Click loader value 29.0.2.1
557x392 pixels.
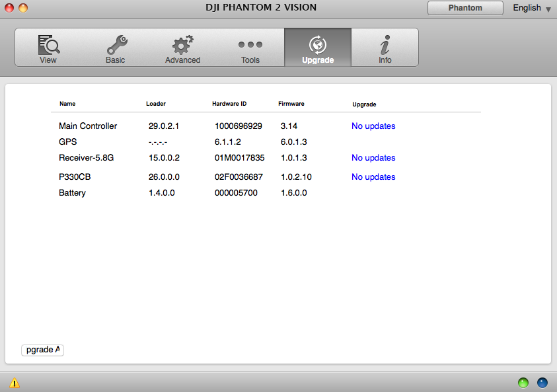164,126
